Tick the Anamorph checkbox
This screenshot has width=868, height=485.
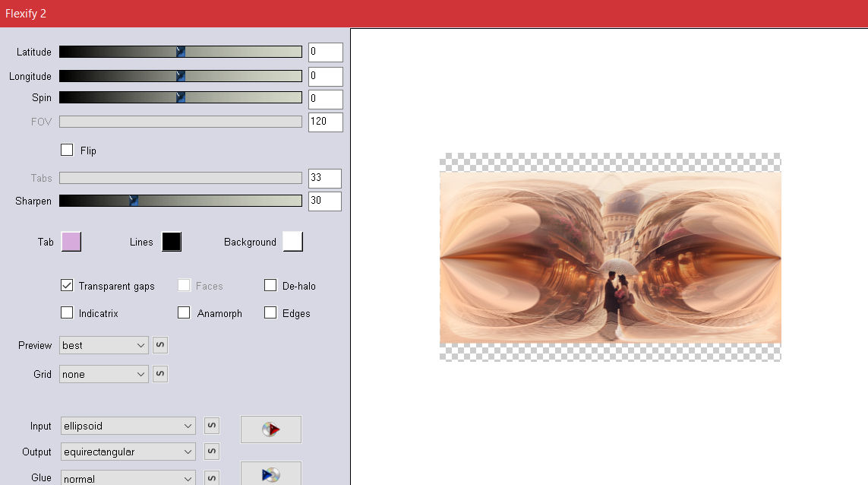pyautogui.click(x=184, y=313)
